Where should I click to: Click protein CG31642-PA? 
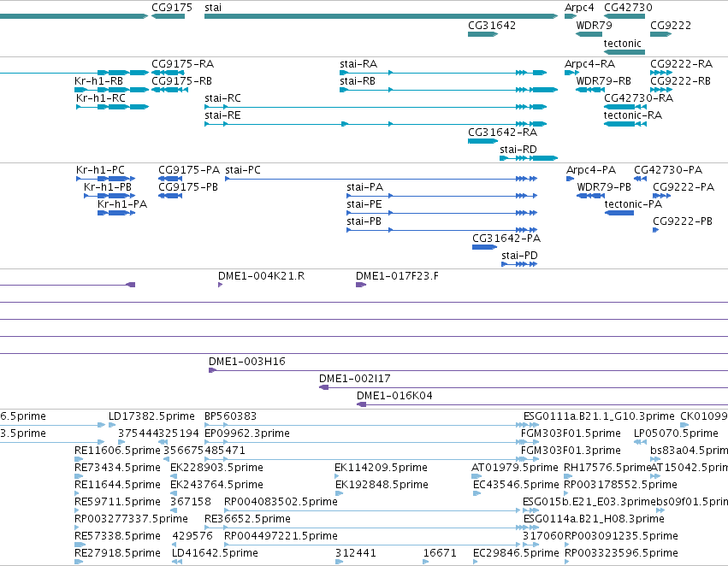click(484, 247)
